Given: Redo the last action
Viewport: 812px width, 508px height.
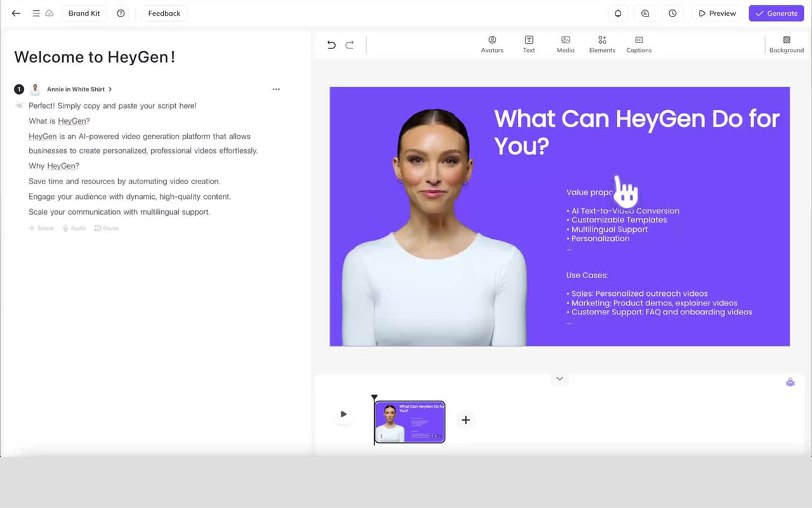Looking at the screenshot, I should pos(350,44).
